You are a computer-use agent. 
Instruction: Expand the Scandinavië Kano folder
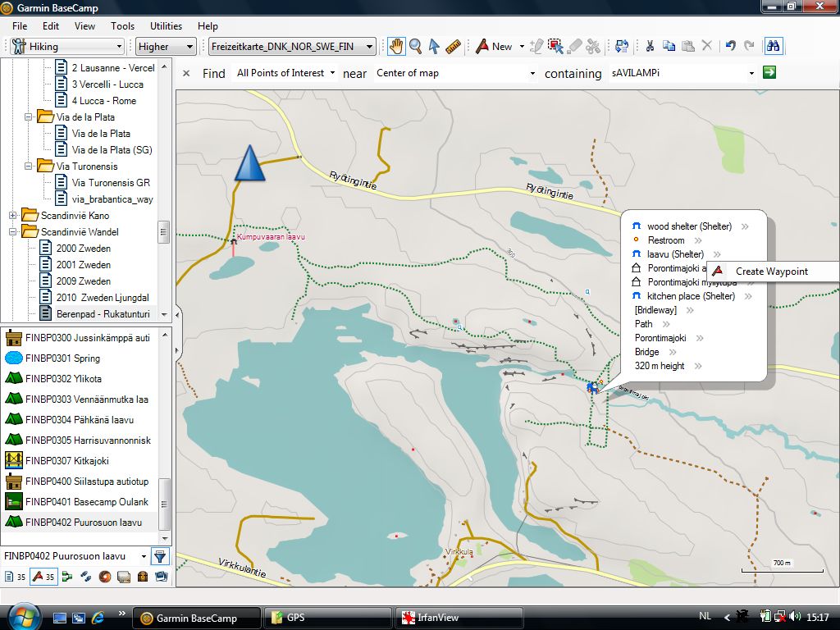(x=13, y=216)
